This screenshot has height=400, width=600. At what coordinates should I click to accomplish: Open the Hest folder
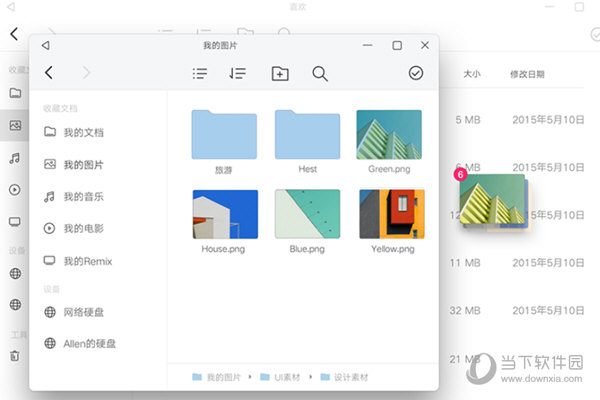tap(307, 134)
